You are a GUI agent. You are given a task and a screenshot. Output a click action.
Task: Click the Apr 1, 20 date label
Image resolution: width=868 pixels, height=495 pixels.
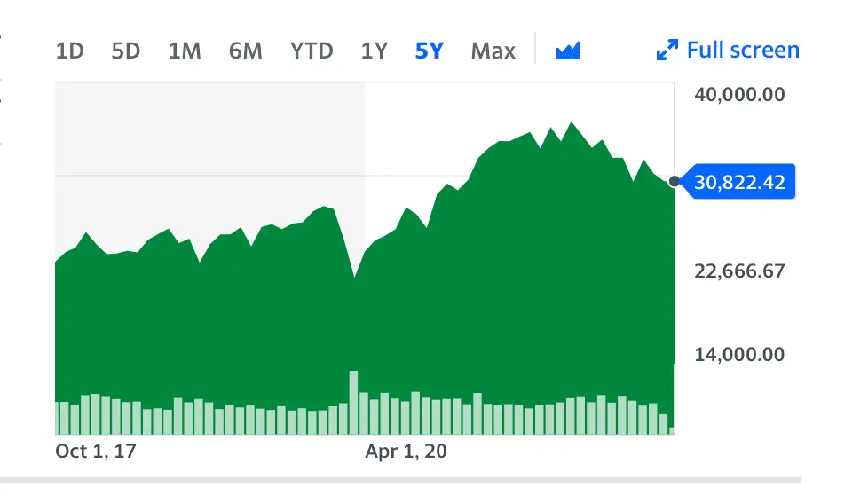tap(406, 452)
